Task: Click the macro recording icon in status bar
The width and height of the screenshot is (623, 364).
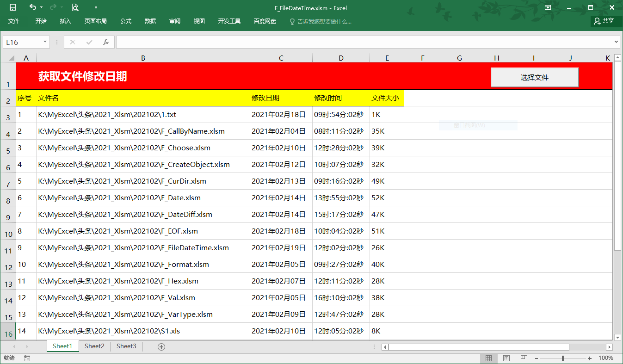Action: pyautogui.click(x=27, y=358)
